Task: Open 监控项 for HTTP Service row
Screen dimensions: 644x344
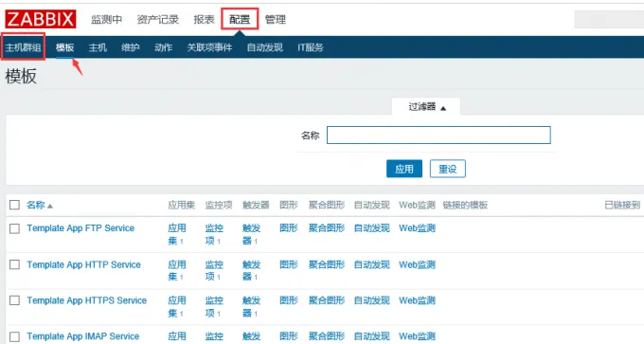Action: tap(214, 270)
